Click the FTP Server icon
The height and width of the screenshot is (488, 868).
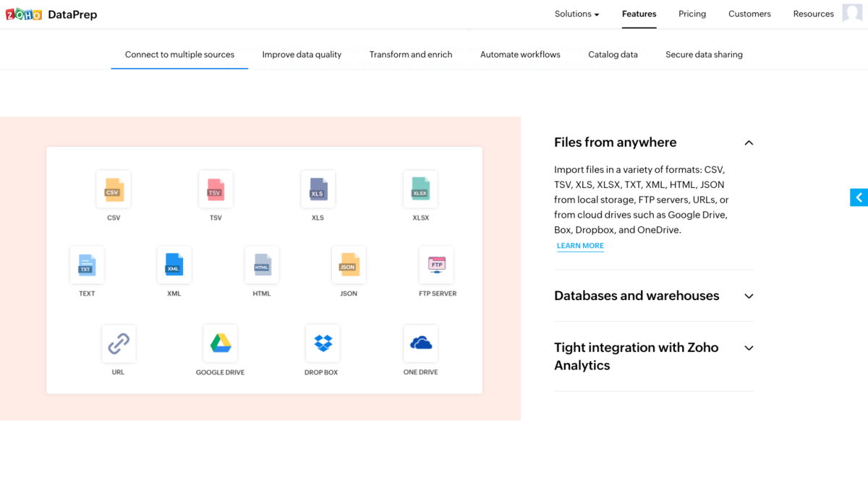point(436,265)
